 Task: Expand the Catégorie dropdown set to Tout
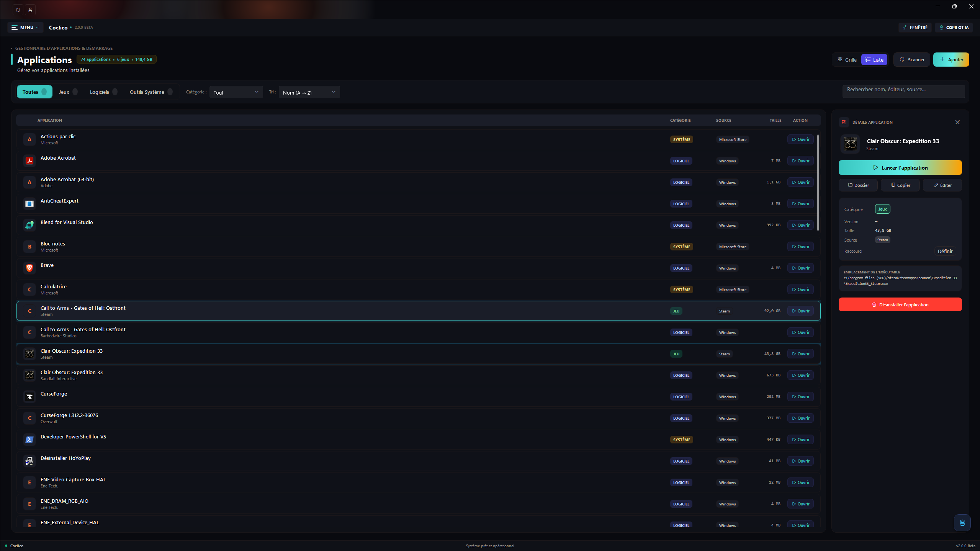(236, 92)
